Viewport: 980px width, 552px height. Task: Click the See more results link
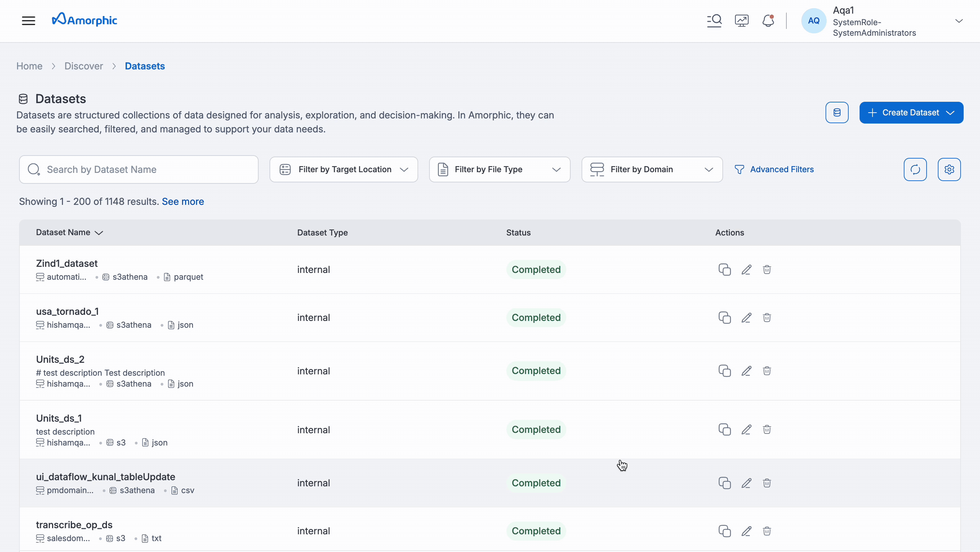coord(183,201)
